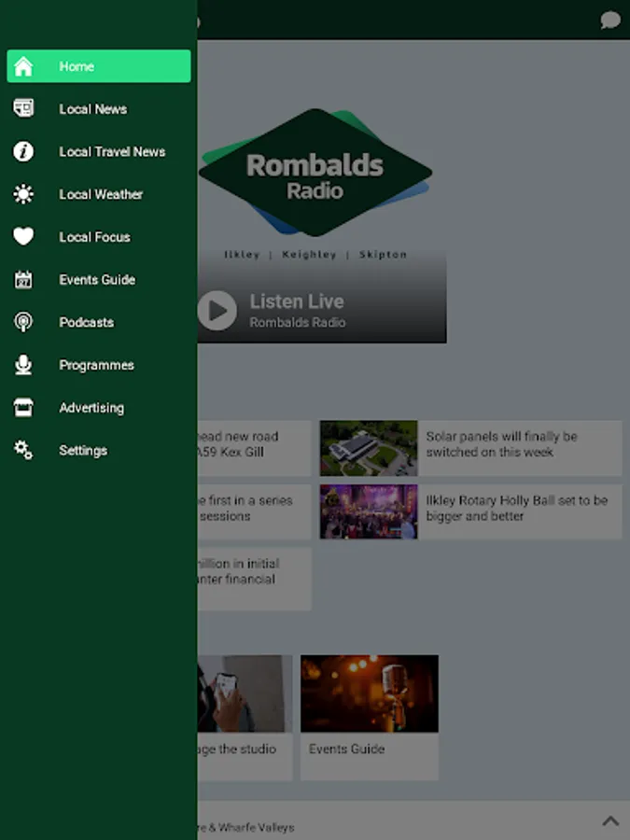The width and height of the screenshot is (630, 840).
Task: Tap the Local News newspaper icon
Action: [23, 109]
